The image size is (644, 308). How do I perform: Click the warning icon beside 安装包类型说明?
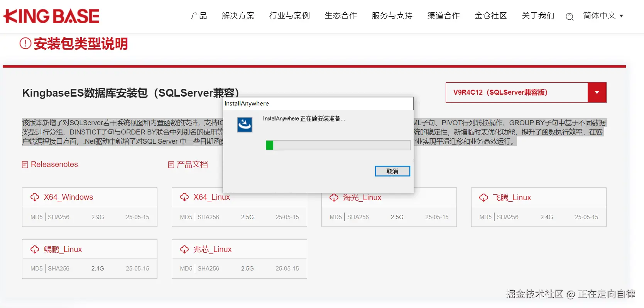tap(25, 43)
